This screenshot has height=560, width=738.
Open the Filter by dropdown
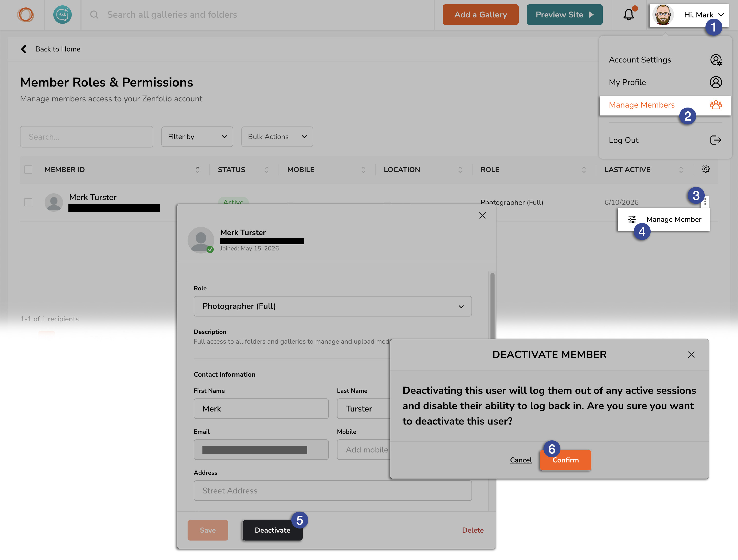pyautogui.click(x=197, y=137)
